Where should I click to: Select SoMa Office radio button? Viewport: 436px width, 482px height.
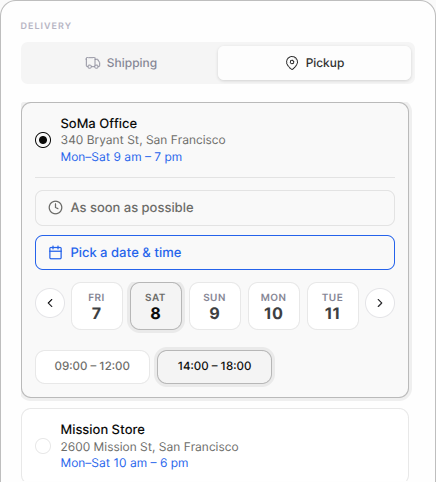point(43,140)
